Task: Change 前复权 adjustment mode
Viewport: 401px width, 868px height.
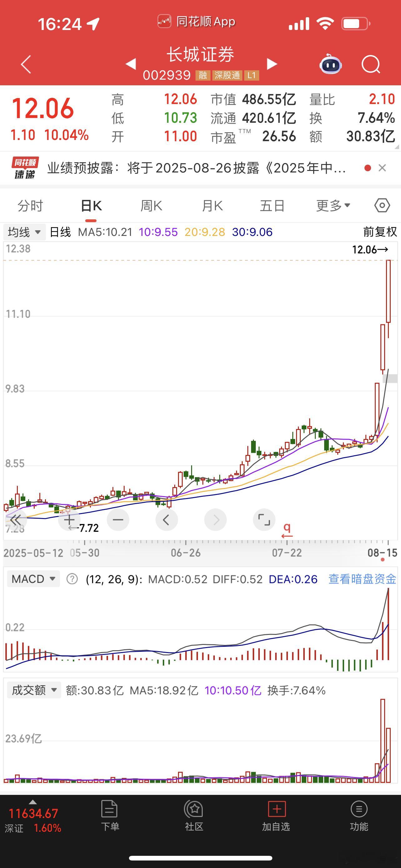Action: [x=380, y=232]
